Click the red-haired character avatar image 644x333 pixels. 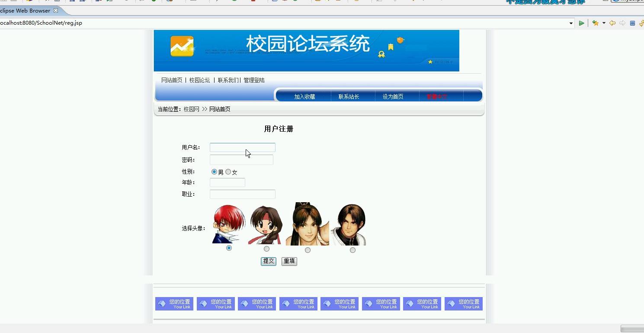pos(229,224)
